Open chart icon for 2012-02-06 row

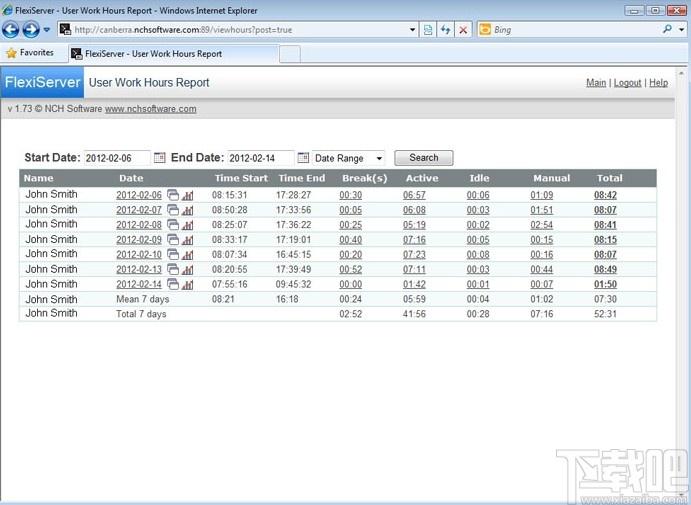(x=187, y=195)
